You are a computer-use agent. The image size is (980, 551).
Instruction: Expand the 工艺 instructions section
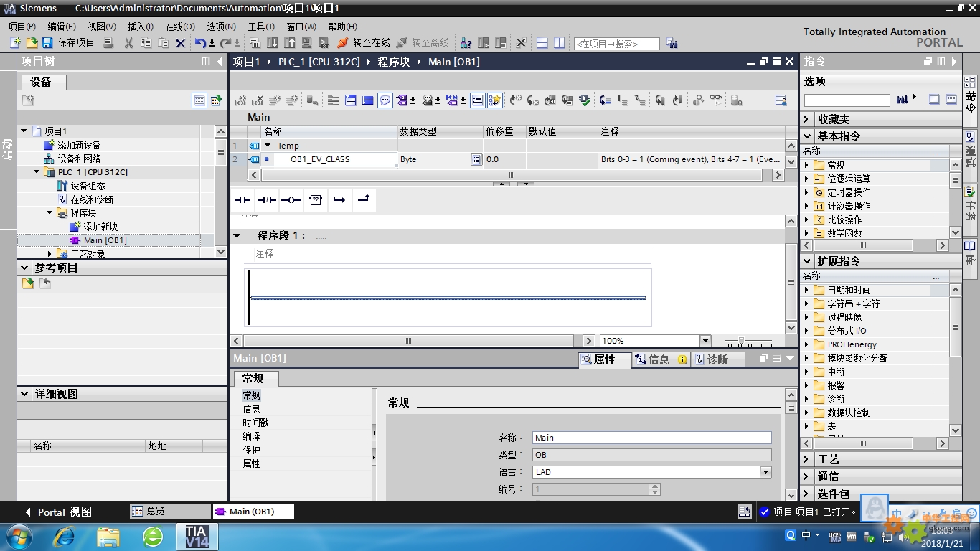coord(807,459)
